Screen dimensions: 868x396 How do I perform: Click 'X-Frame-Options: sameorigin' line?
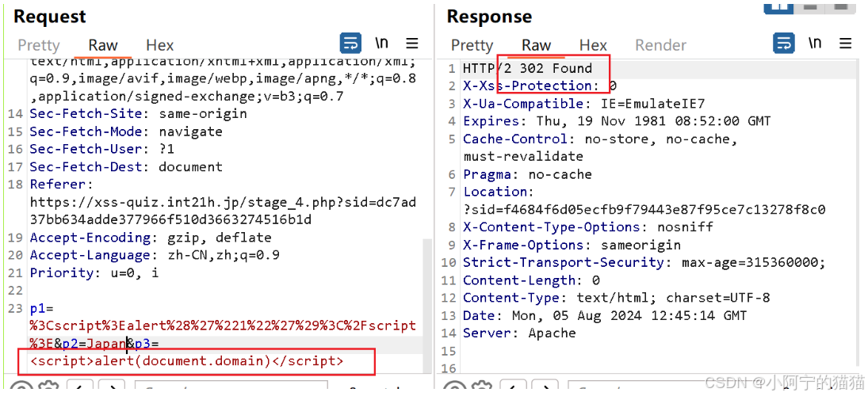tap(572, 245)
